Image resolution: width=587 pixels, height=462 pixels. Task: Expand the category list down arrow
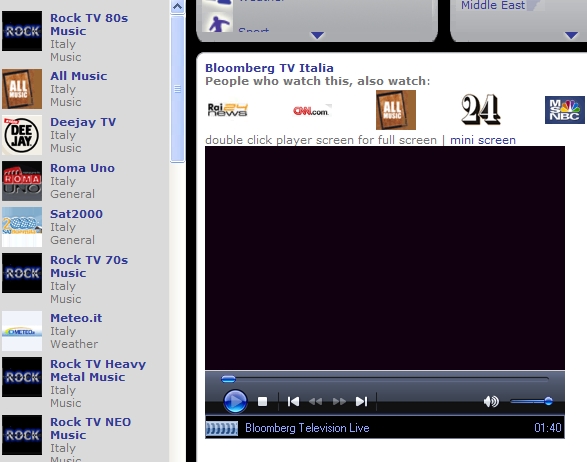(317, 35)
